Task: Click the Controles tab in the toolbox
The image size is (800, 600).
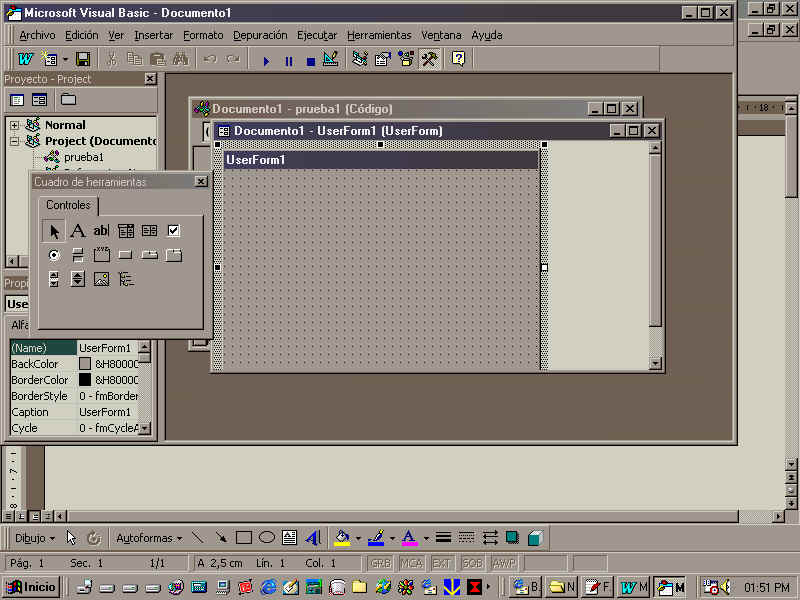Action: (68, 205)
